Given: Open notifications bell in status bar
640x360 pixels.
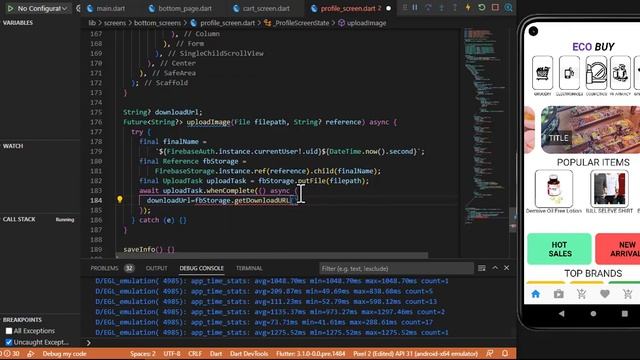Looking at the screenshot, I should pyautogui.click(x=505, y=353).
